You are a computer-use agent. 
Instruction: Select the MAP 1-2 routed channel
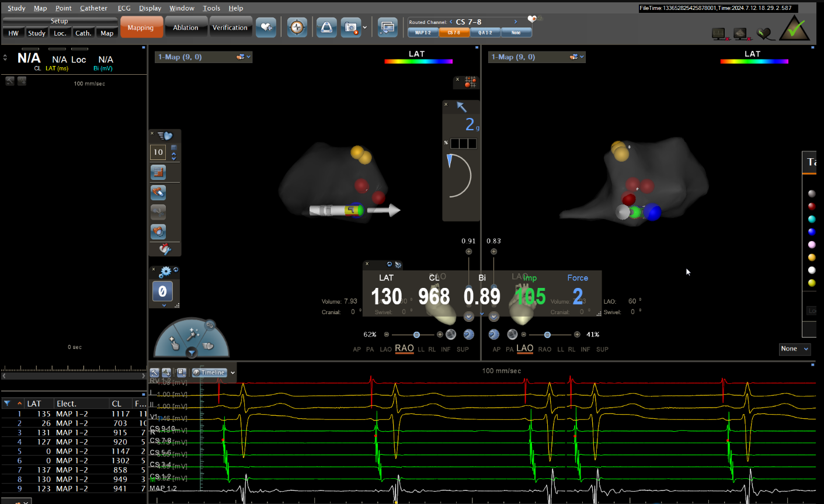pyautogui.click(x=423, y=33)
